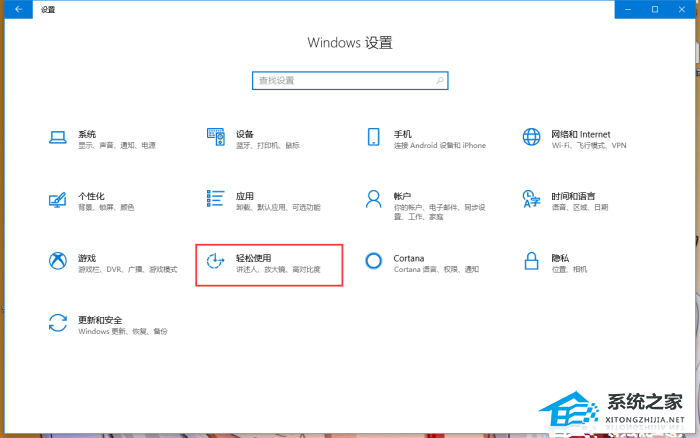The width and height of the screenshot is (700, 438).
Task: Click the description 背景、锁屏、颜色
Action: pos(106,207)
